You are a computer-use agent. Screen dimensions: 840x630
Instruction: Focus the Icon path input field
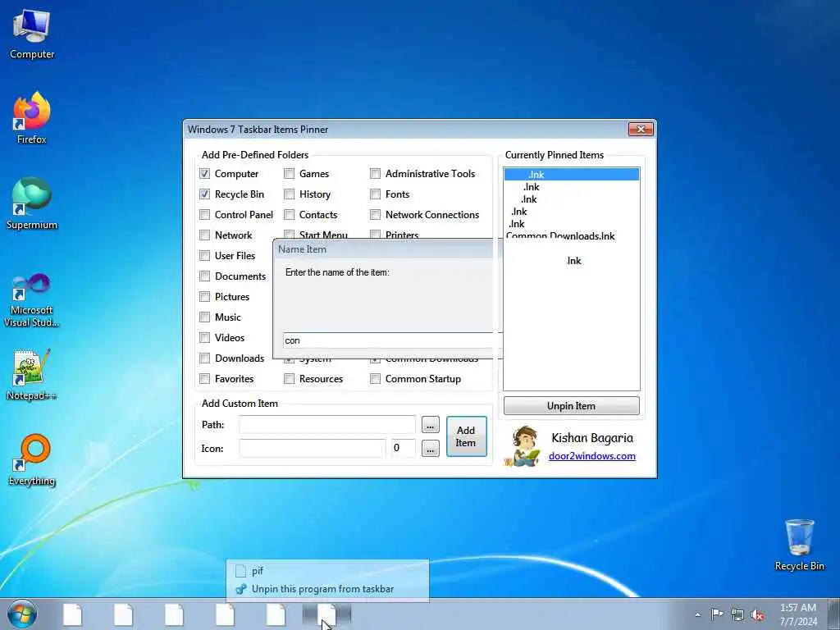(x=312, y=449)
